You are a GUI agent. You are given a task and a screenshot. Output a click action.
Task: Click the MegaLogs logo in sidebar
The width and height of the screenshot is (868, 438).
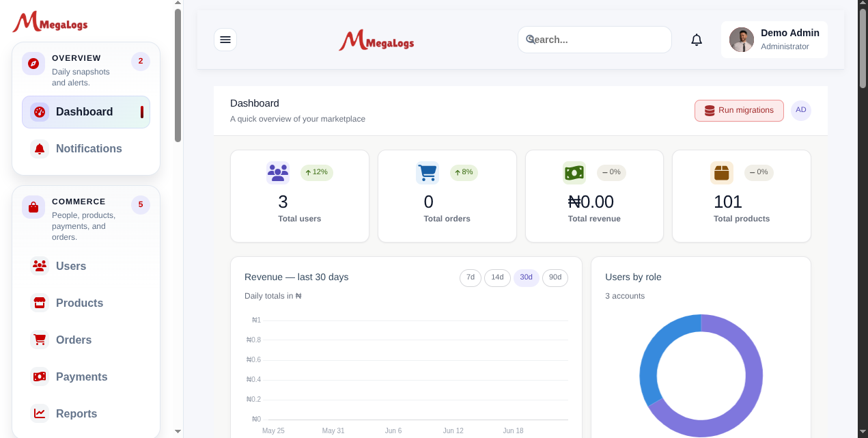tap(50, 23)
